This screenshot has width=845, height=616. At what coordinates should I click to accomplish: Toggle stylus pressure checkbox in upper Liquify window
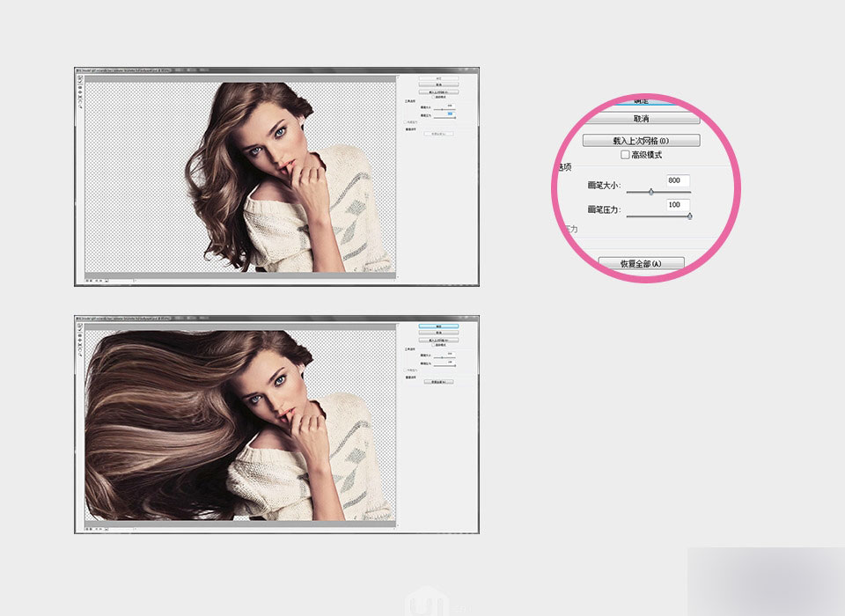point(405,122)
